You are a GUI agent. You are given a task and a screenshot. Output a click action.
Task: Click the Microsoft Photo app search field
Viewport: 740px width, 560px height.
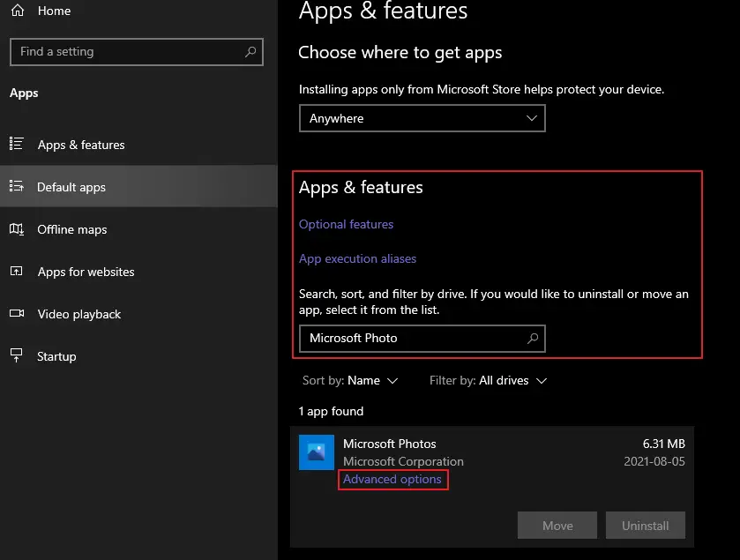pos(422,339)
